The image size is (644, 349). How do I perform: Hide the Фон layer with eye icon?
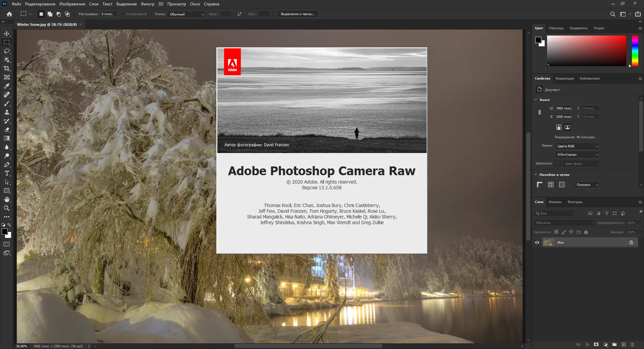click(x=537, y=242)
